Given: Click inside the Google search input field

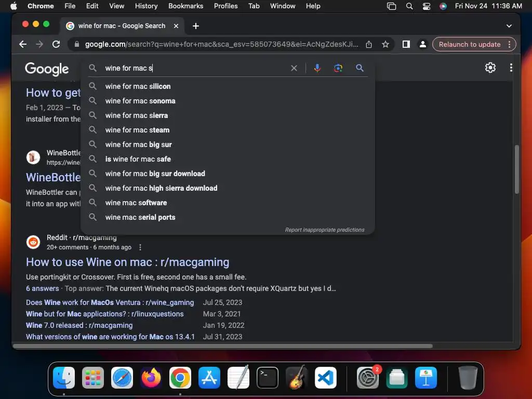Looking at the screenshot, I should point(195,68).
